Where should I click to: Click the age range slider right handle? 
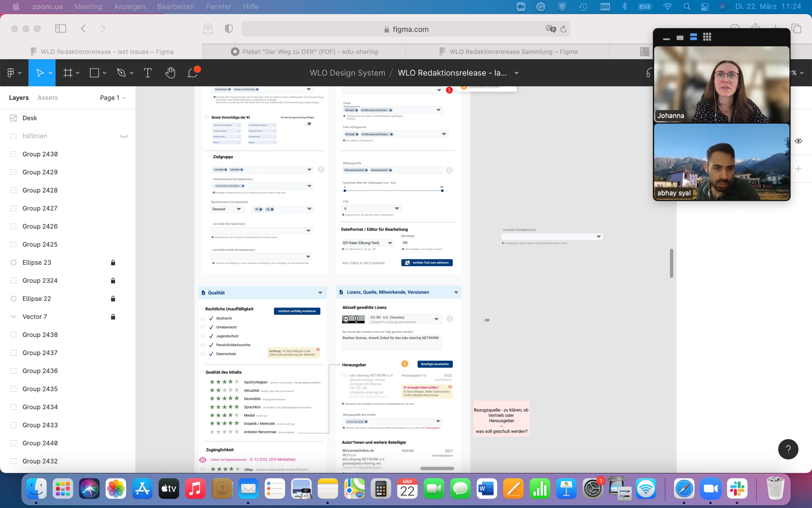[442, 191]
